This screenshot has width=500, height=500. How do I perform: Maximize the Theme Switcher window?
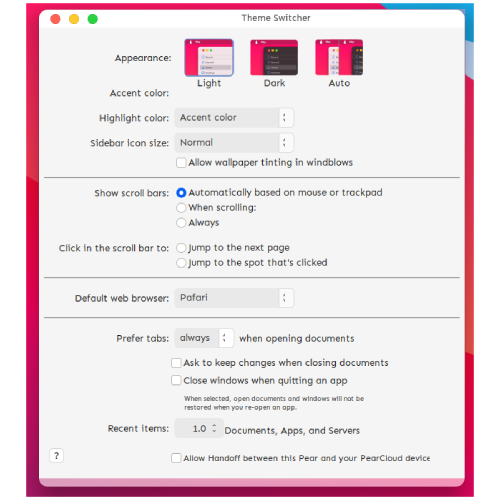tap(93, 19)
